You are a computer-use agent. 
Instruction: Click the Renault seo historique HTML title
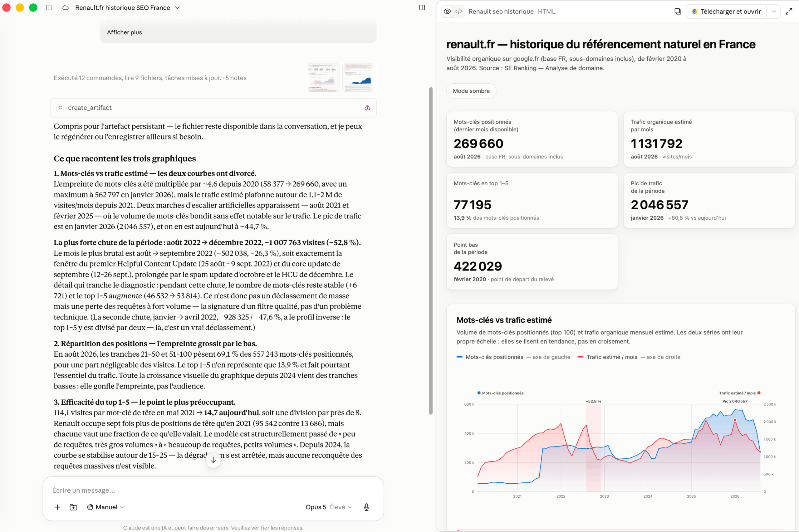512,12
